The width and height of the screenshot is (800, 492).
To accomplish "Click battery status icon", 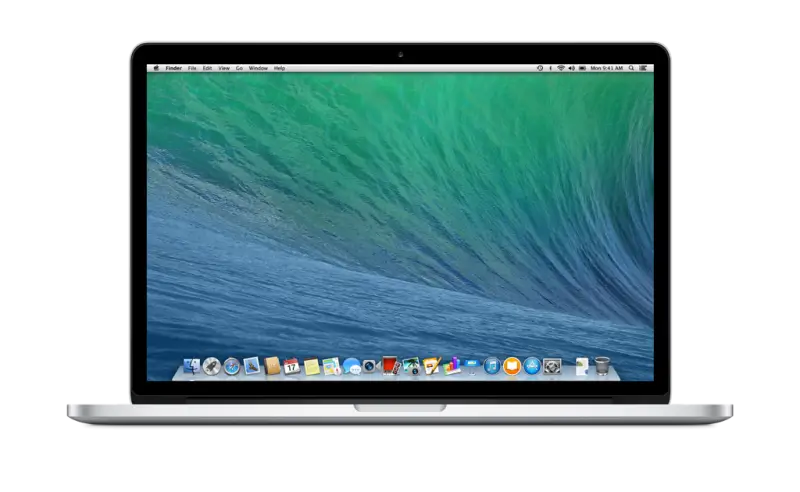I will tap(582, 68).
